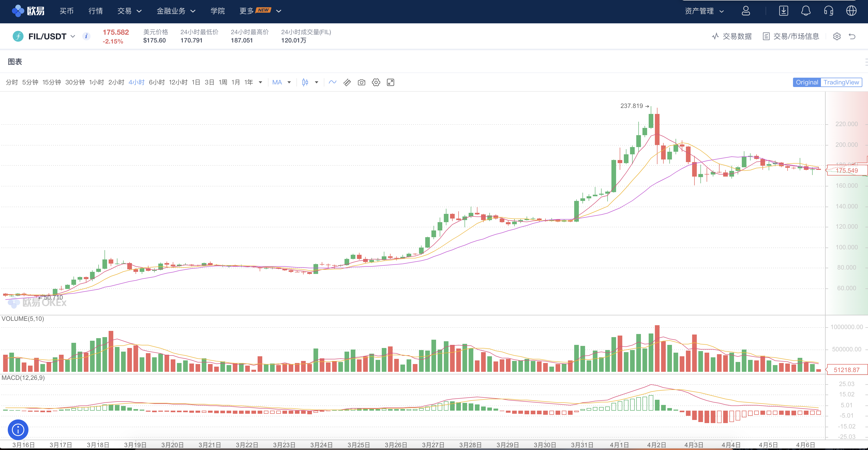868x450 pixels.
Task: Select the 1小时 timeframe
Action: 96,82
